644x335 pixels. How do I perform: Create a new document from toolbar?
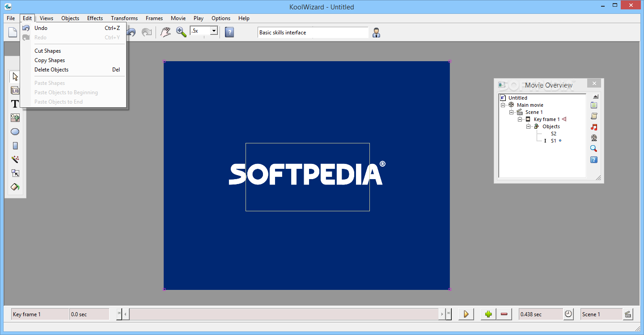tap(13, 32)
